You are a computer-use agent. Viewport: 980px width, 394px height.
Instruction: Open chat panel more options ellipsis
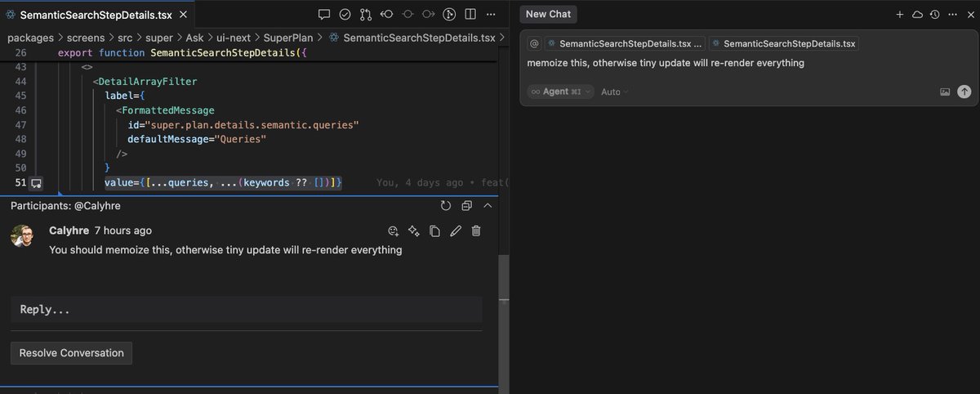(x=951, y=14)
